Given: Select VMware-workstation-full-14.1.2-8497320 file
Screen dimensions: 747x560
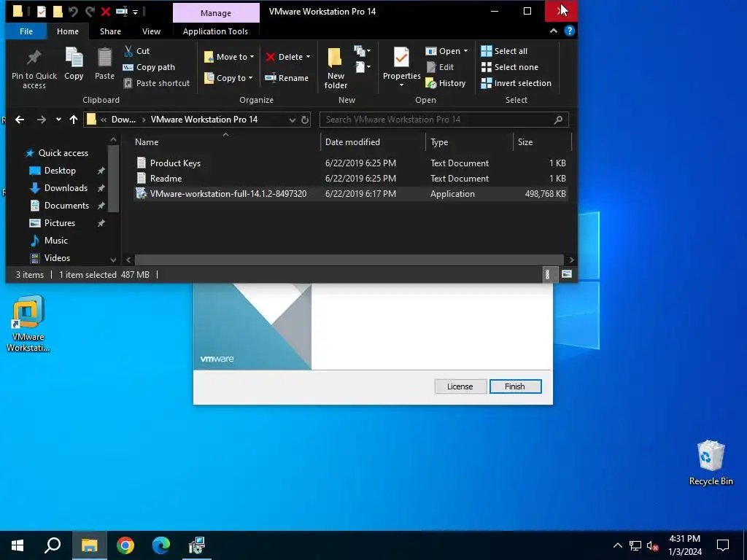Looking at the screenshot, I should [350, 194].
